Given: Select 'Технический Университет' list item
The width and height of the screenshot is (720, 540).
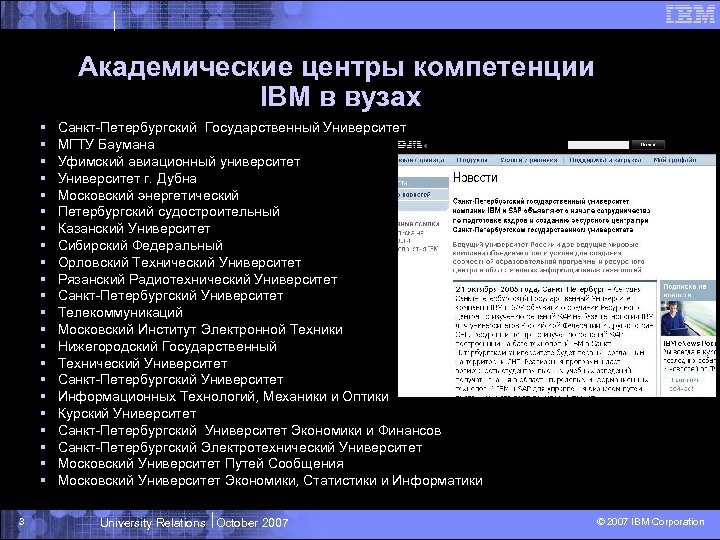Looking at the screenshot, I should [x=142, y=363].
